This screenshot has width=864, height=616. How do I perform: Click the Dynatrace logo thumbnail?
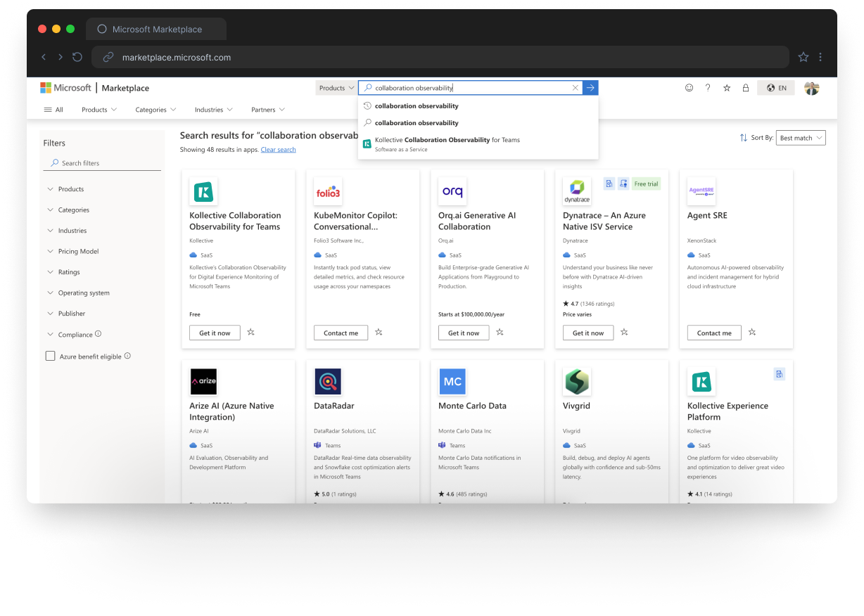pos(577,191)
